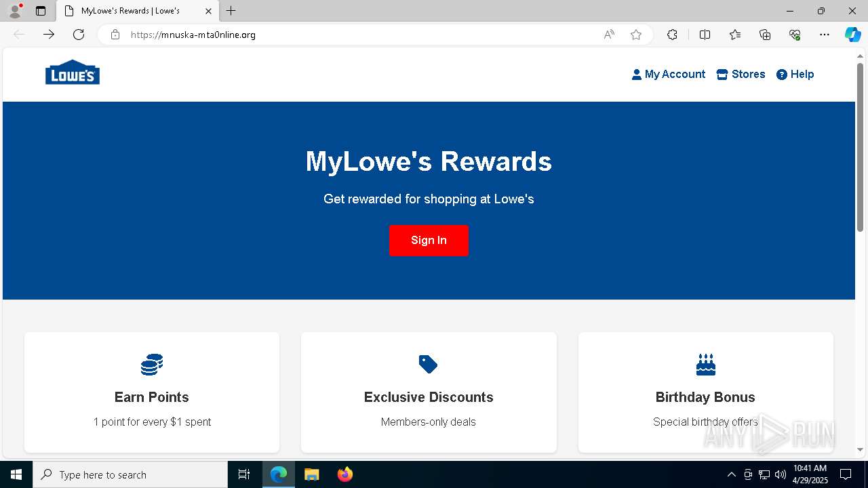Screen dimensions: 868x488
Task: Toggle split screen view
Action: [705, 35]
